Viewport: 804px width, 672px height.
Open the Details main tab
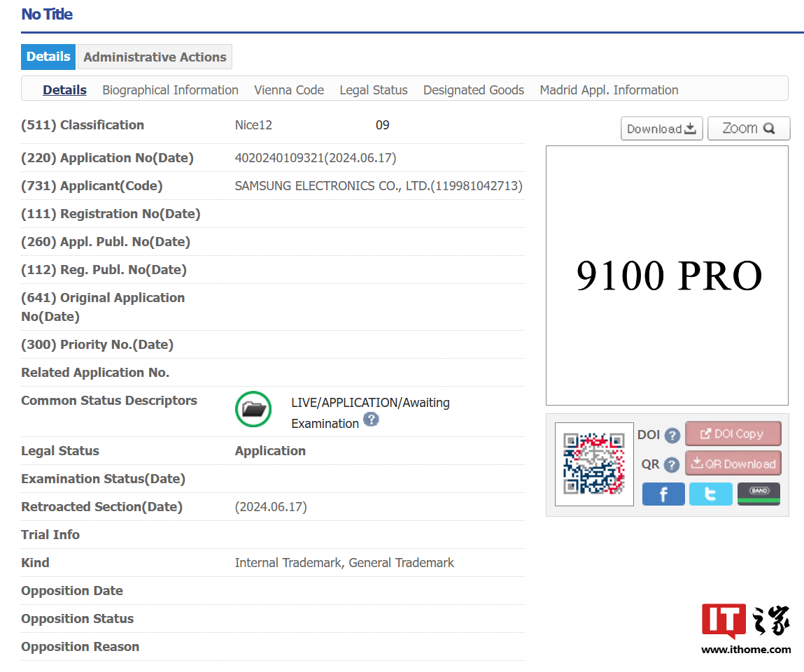[x=48, y=57]
